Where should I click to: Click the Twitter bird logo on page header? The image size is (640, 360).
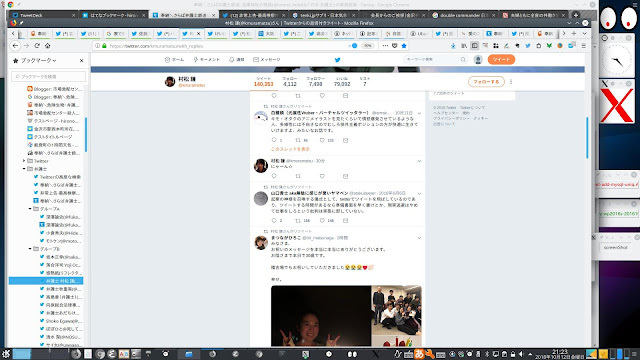(x=338, y=60)
